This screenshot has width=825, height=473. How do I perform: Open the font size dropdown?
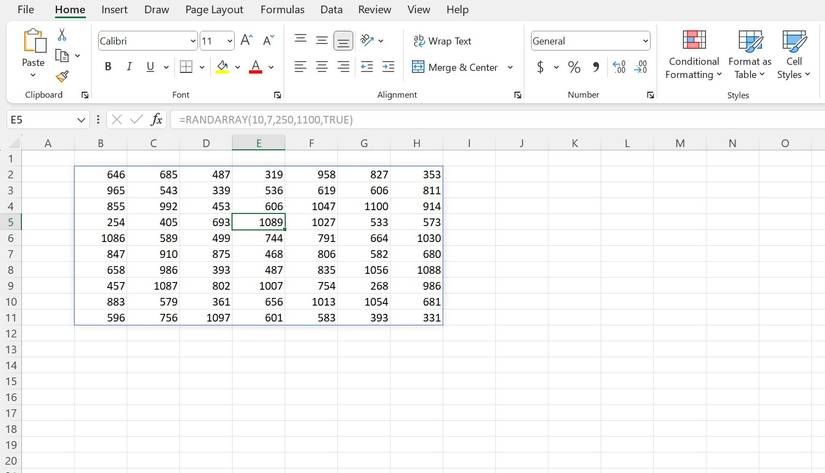[230, 41]
